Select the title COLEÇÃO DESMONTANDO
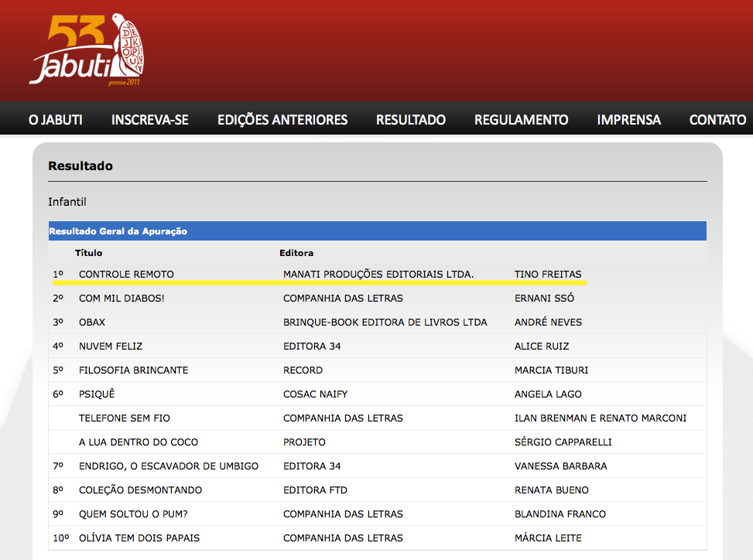Image resolution: width=753 pixels, height=560 pixels. 140,490
